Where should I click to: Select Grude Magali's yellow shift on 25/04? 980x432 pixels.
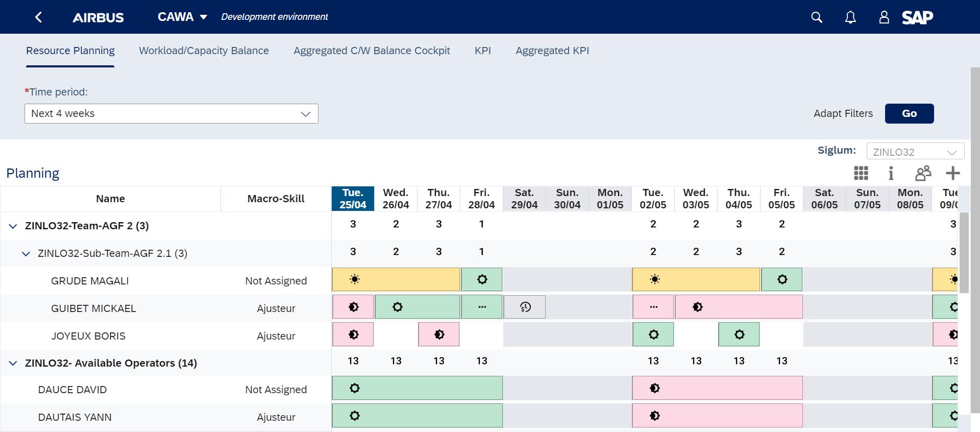pos(396,279)
